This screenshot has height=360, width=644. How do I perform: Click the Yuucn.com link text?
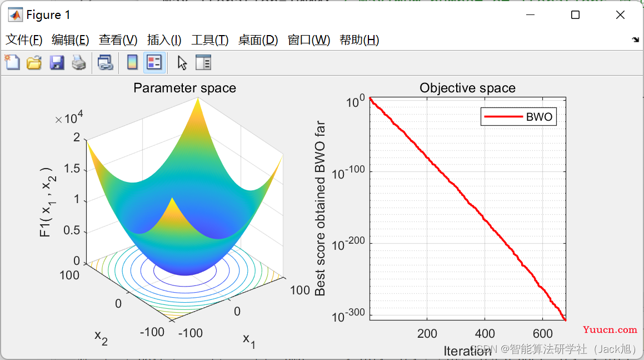pyautogui.click(x=610, y=329)
